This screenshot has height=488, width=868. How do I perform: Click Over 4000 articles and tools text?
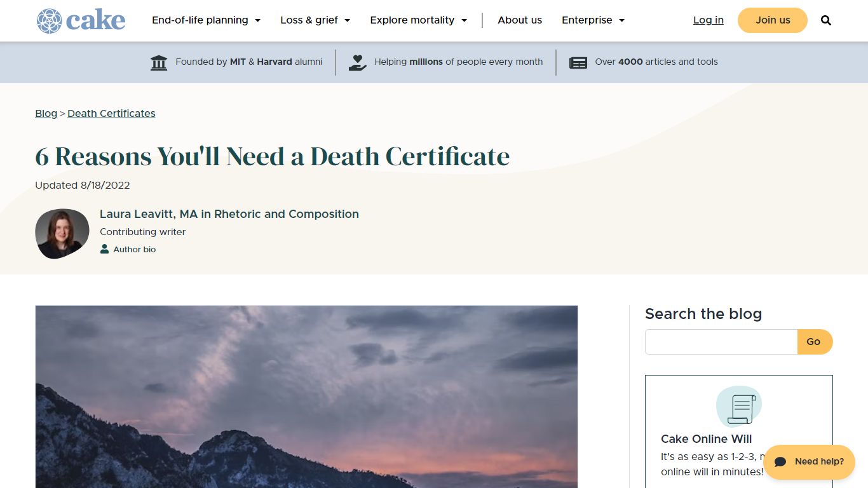pos(656,62)
